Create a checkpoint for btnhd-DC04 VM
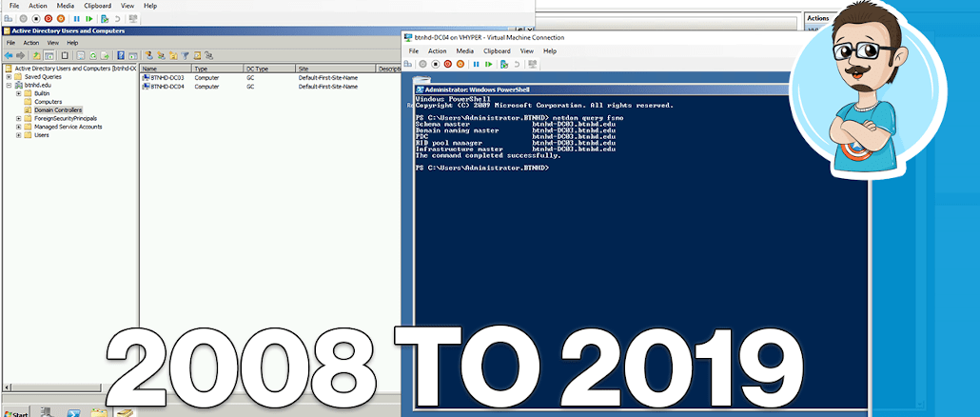 504,64
